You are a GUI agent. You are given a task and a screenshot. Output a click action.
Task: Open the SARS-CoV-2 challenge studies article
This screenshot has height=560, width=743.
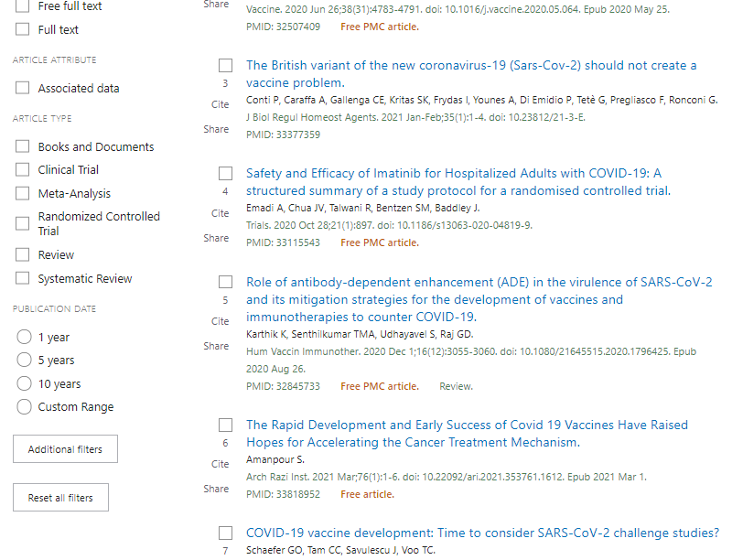coord(482,533)
